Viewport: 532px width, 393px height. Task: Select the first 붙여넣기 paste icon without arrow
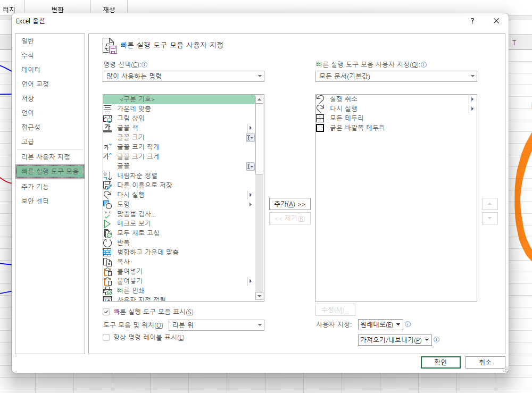click(x=107, y=271)
